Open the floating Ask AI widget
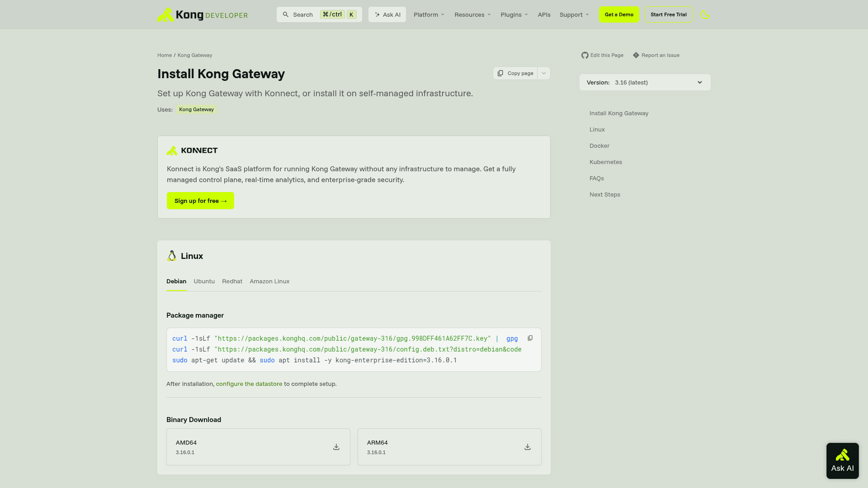Screen dimensions: 868x488 tap(843, 461)
